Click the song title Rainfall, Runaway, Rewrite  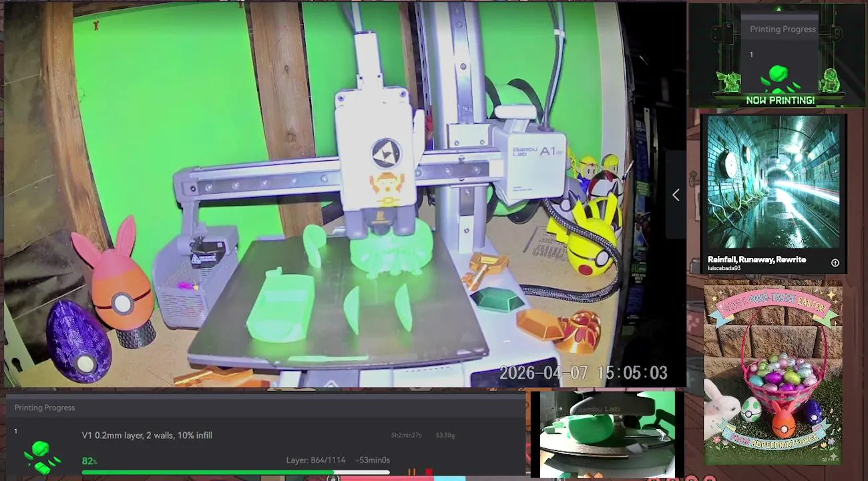click(756, 259)
